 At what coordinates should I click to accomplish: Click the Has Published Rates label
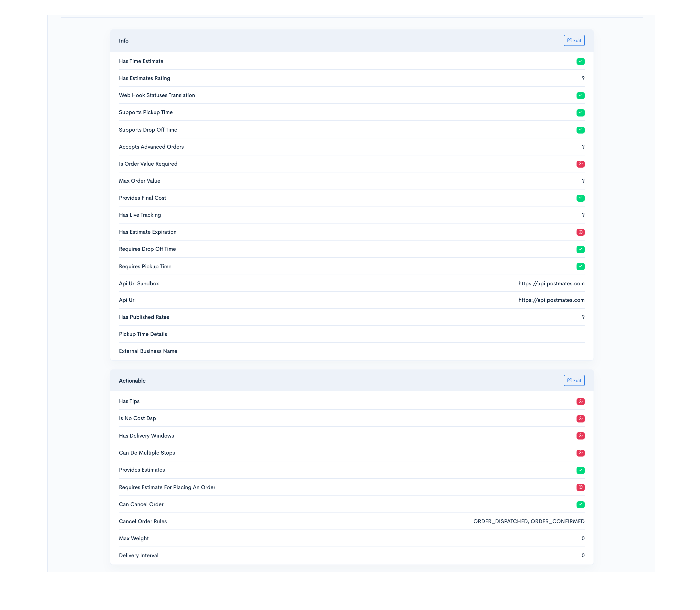(144, 317)
